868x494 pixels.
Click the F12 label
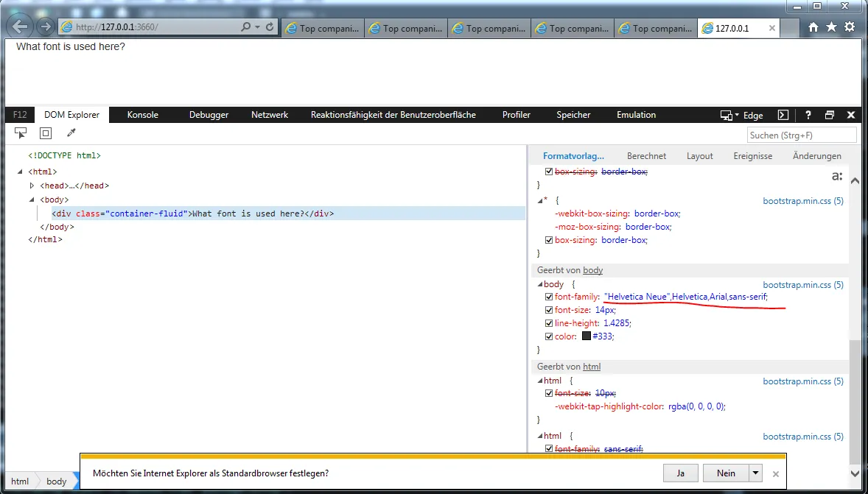tap(20, 115)
